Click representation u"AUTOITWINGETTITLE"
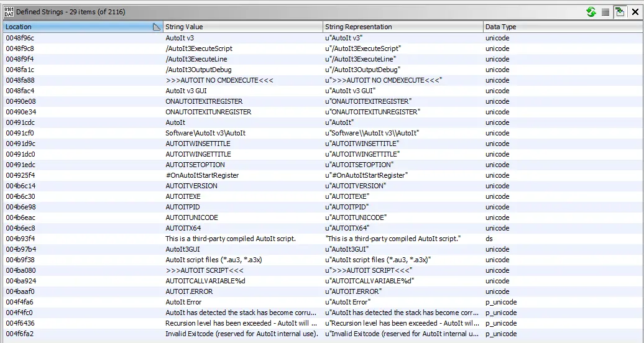Viewport: 644px width, 343px height. click(362, 154)
